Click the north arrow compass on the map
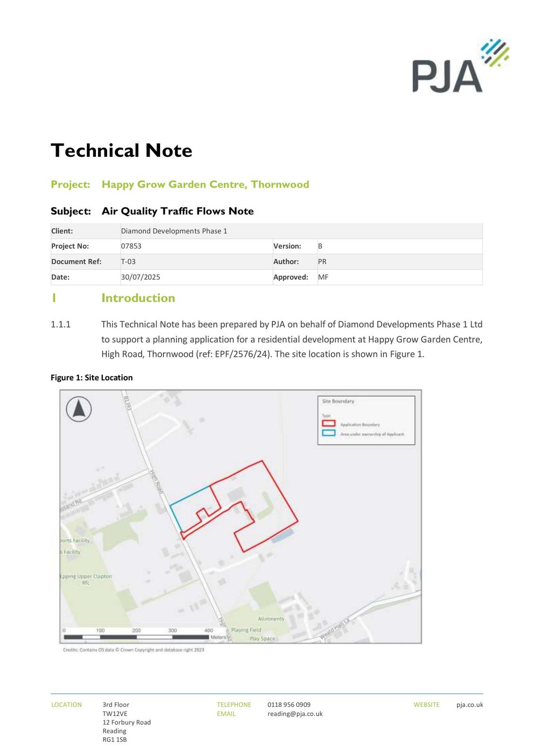The height and width of the screenshot is (756, 534). [79, 409]
